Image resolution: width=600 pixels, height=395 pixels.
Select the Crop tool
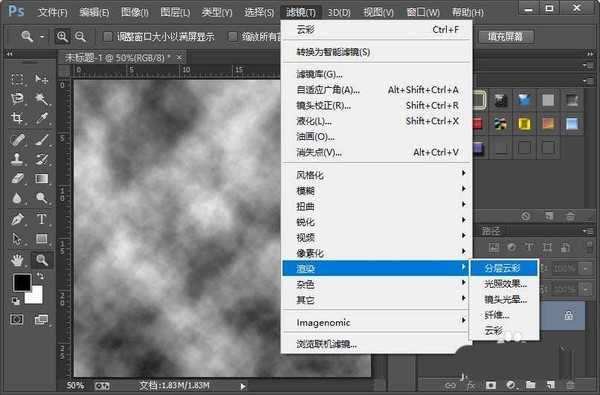[x=17, y=118]
